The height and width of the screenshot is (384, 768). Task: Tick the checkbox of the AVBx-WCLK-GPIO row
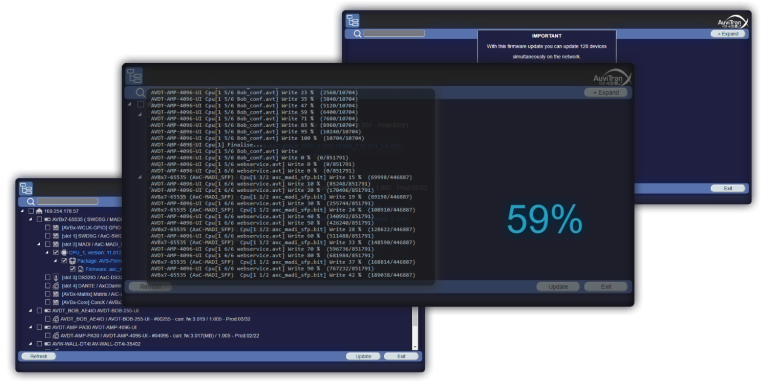tap(48, 228)
